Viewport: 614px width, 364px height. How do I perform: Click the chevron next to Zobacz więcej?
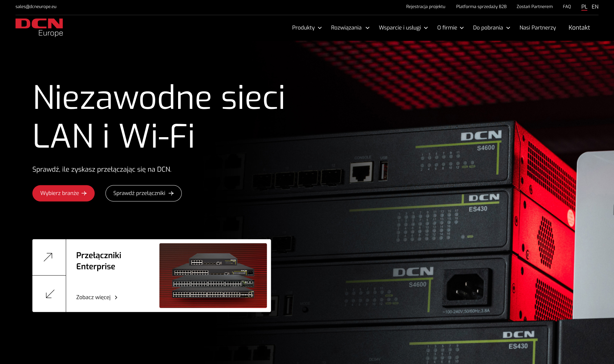tap(116, 298)
